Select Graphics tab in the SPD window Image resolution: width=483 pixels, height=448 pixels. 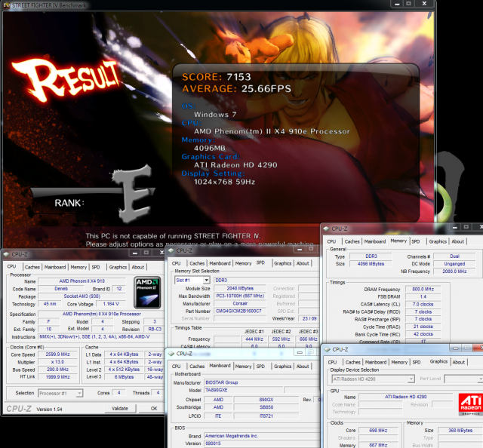(x=282, y=263)
